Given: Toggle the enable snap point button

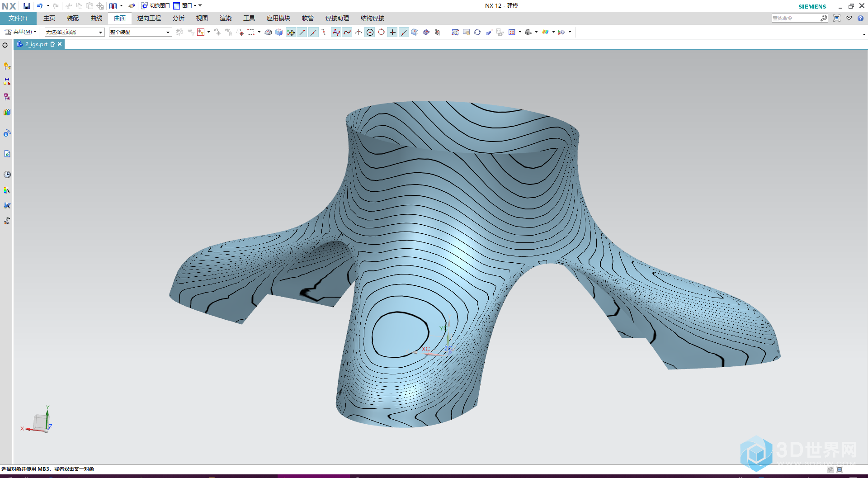Looking at the screenshot, I should coord(291,32).
